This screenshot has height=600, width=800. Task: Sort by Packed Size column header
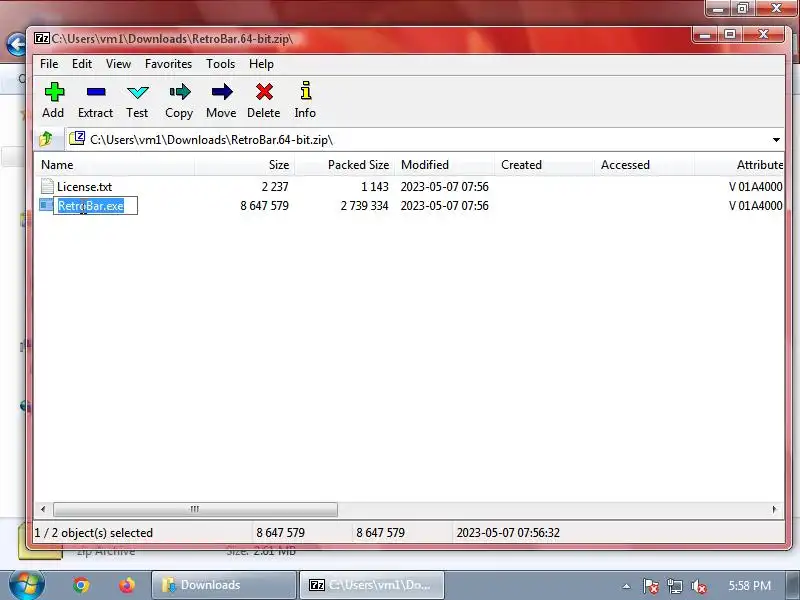[x=345, y=165]
